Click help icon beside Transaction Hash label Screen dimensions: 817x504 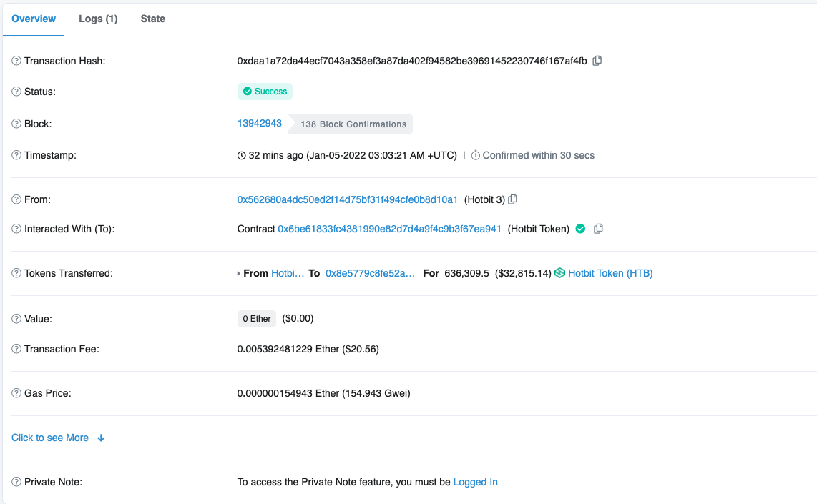point(16,61)
